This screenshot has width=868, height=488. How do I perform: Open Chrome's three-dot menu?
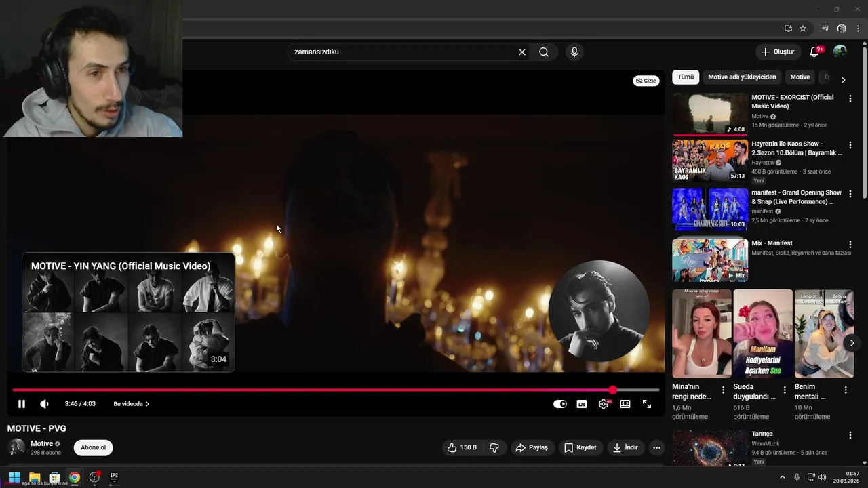coord(858,28)
